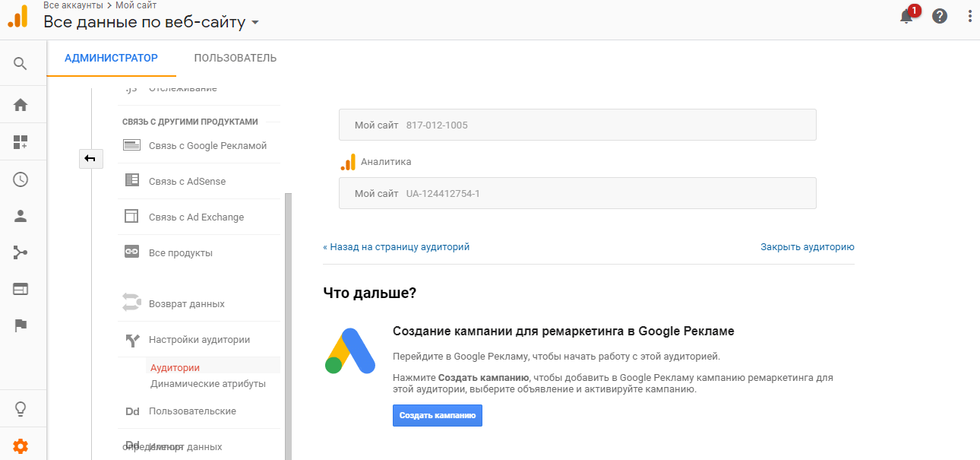Collapse the admin menu with the arrow button
This screenshot has height=460, width=980.
[90, 159]
